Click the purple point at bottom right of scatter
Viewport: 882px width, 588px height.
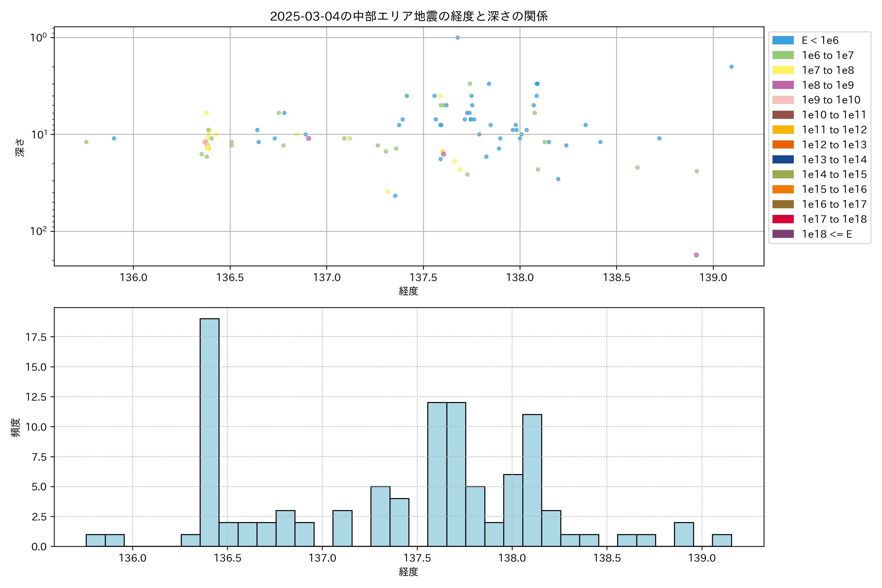tap(696, 255)
